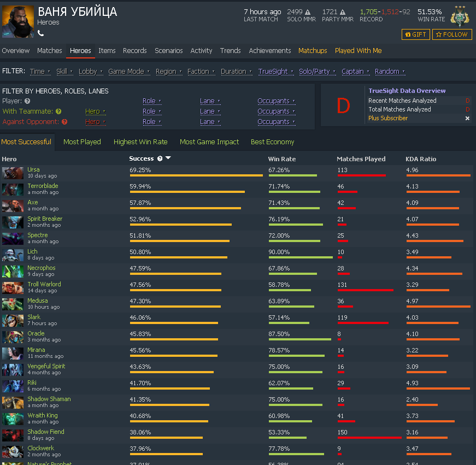Select the Most Played tab
Viewport: 476px width, 465px height.
pos(82,142)
